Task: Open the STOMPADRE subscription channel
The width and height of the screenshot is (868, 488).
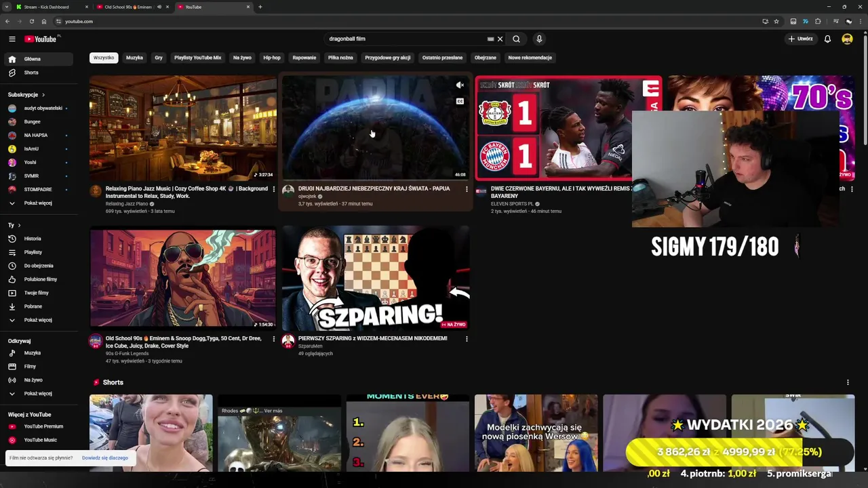Action: (39, 190)
